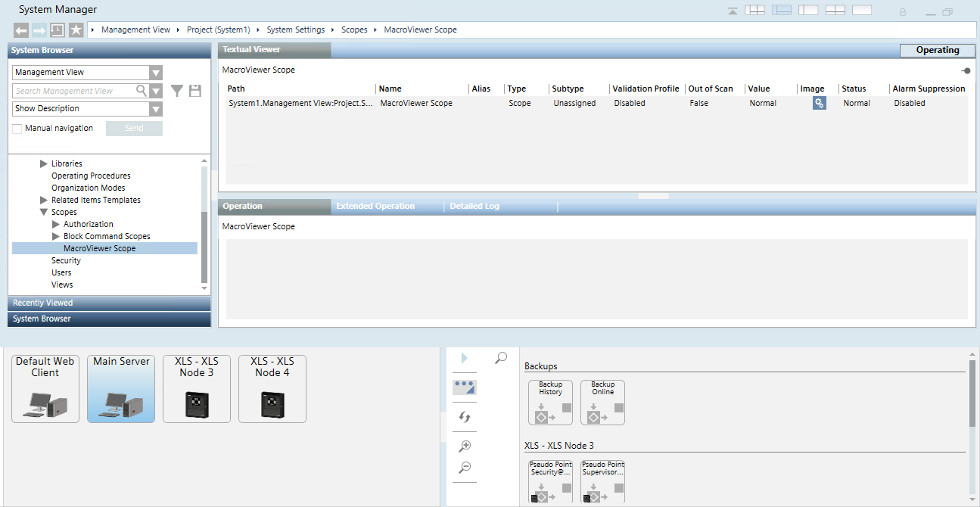Image resolution: width=980 pixels, height=507 pixels.
Task: Click the zoom in magnifier icon
Action: click(x=464, y=446)
